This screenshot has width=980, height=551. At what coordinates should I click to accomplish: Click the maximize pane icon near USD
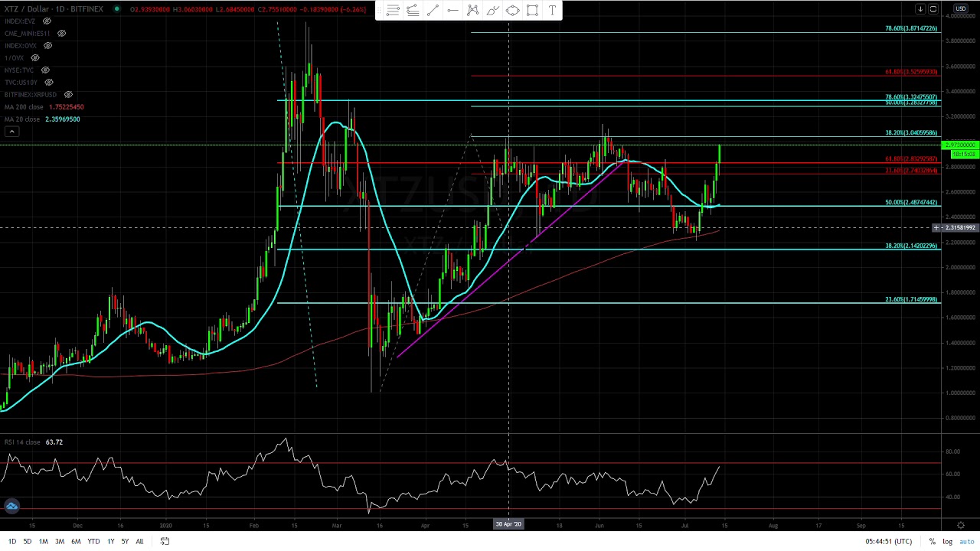click(933, 9)
